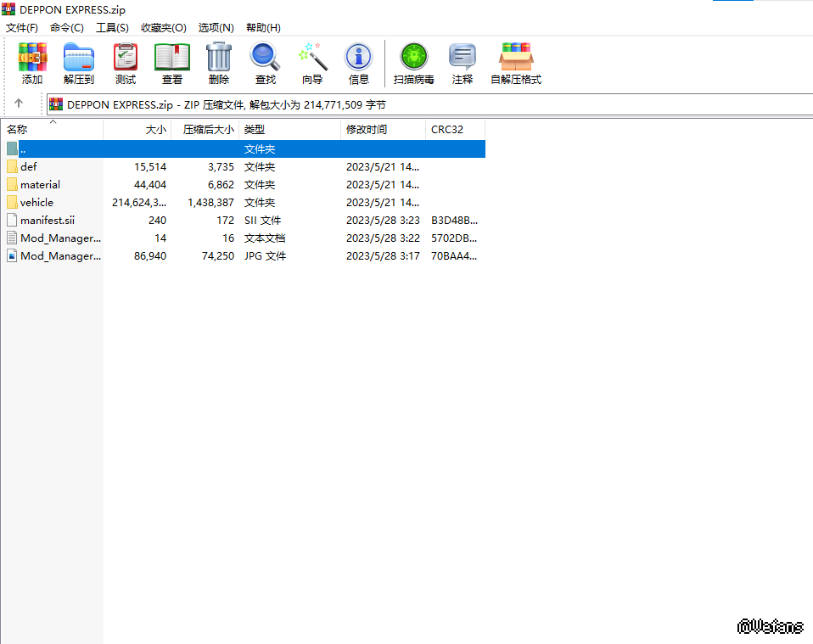Show archive 信息 (Info) icon
This screenshot has width=813, height=644.
tap(359, 64)
